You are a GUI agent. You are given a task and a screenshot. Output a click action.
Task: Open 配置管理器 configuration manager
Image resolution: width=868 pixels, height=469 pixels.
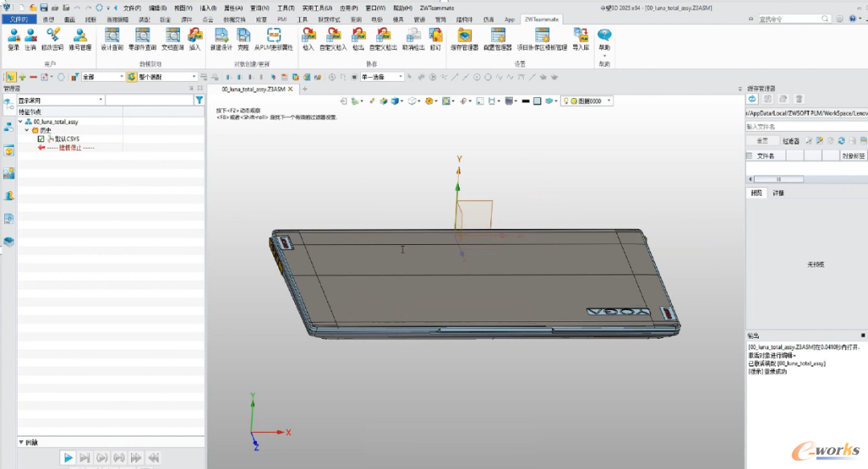(x=497, y=39)
